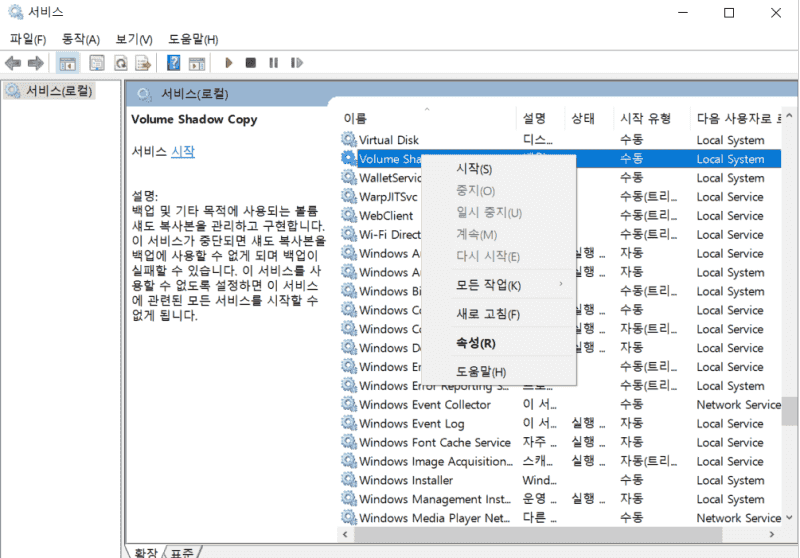This screenshot has width=800, height=558.
Task: Select the Windows Font Cache Service row
Action: click(560, 442)
